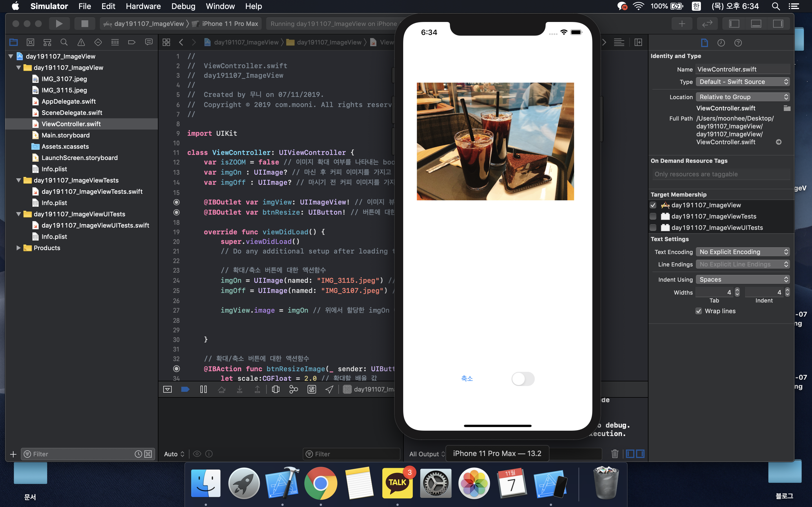Image resolution: width=812 pixels, height=507 pixels.
Task: Click the Stop button in Xcode toolbar
Action: 85,23
